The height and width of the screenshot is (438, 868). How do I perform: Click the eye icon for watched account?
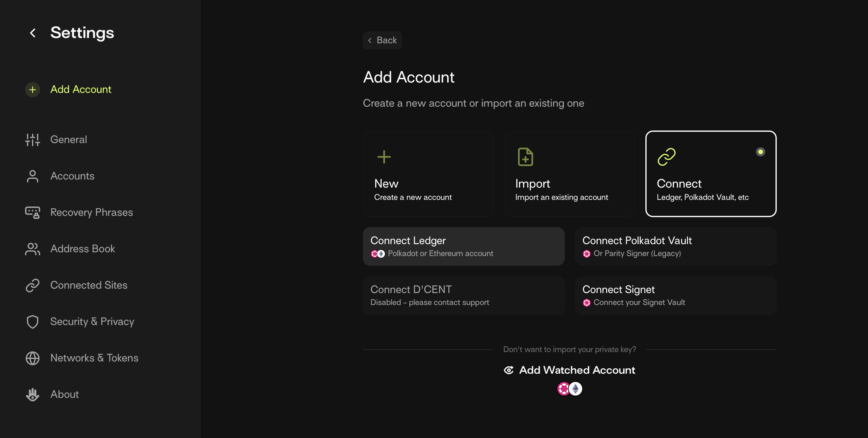508,370
